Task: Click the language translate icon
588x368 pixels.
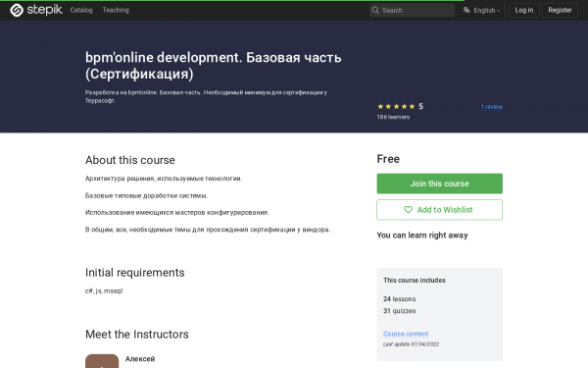Action: (466, 10)
